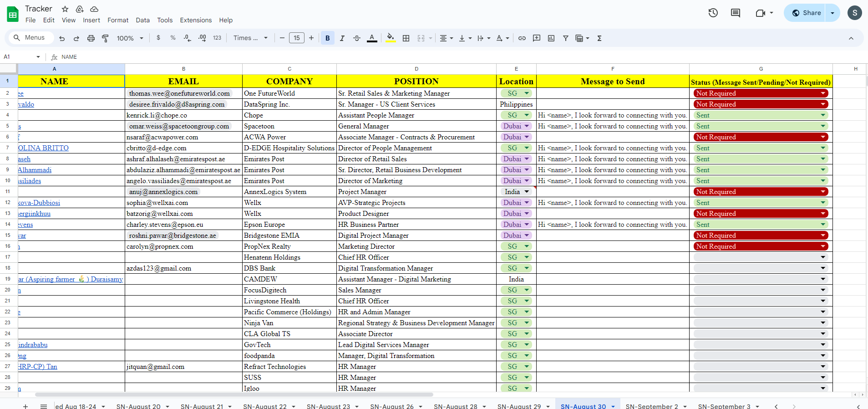The width and height of the screenshot is (868, 409).
Task: Click the undo icon
Action: coord(62,38)
